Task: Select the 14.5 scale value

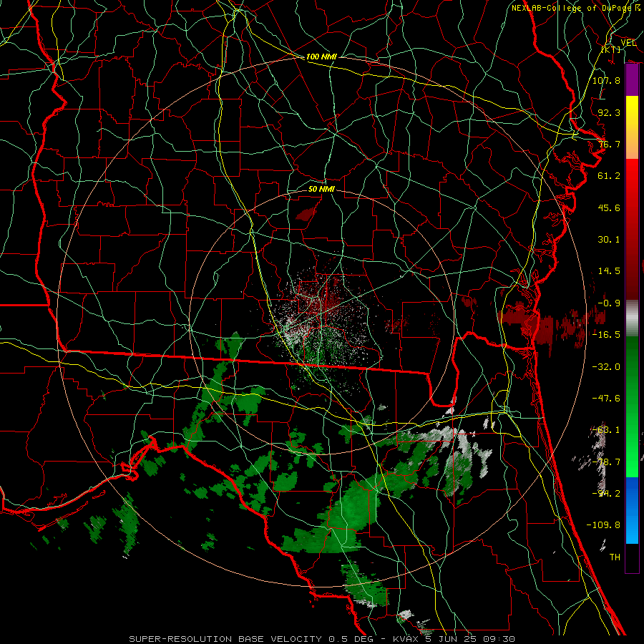Action: click(609, 271)
